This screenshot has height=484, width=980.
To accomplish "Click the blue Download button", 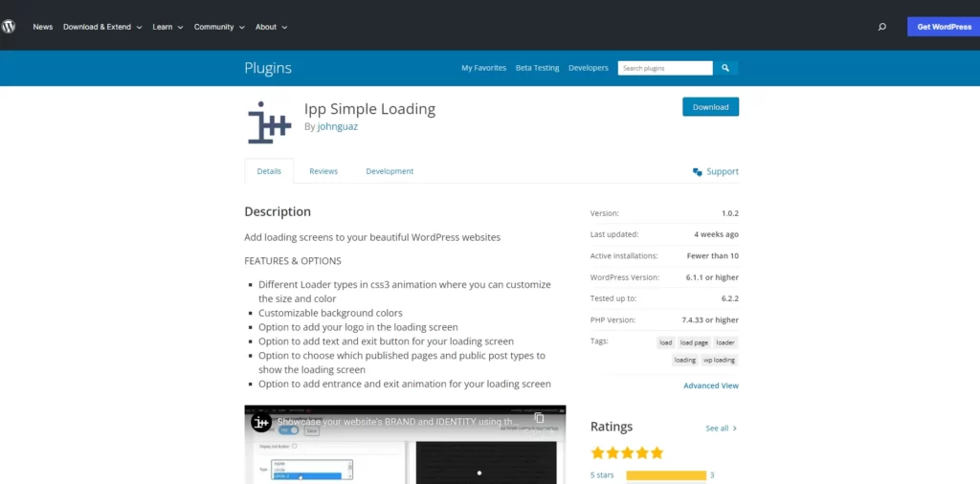I will (x=710, y=107).
